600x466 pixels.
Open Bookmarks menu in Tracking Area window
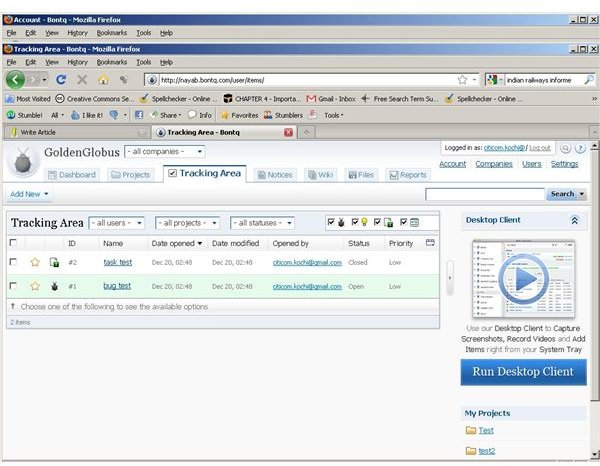pyautogui.click(x=112, y=62)
